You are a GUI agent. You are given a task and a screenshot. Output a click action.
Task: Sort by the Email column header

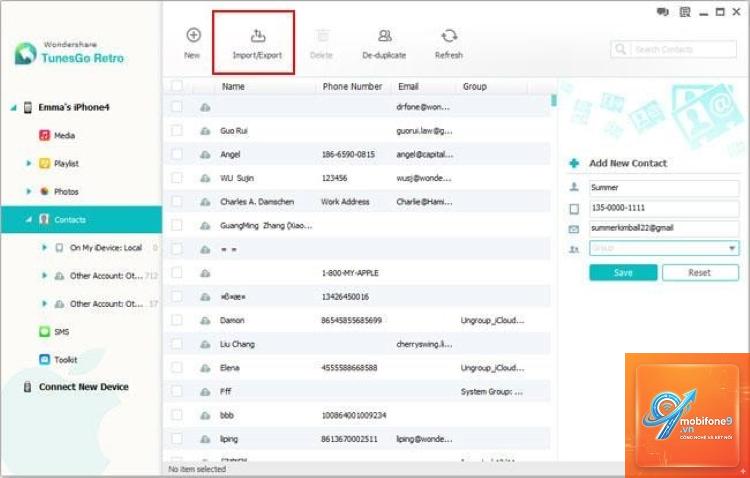coord(408,87)
